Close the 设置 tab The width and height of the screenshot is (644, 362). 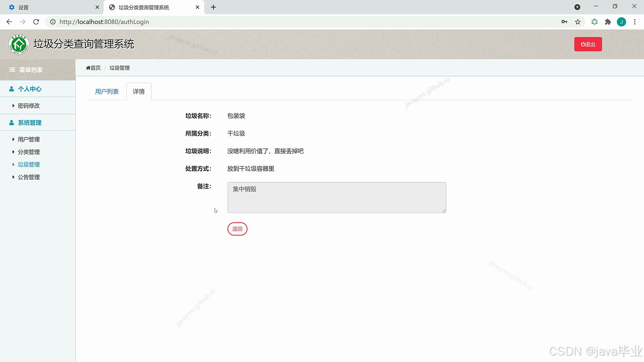97,7
